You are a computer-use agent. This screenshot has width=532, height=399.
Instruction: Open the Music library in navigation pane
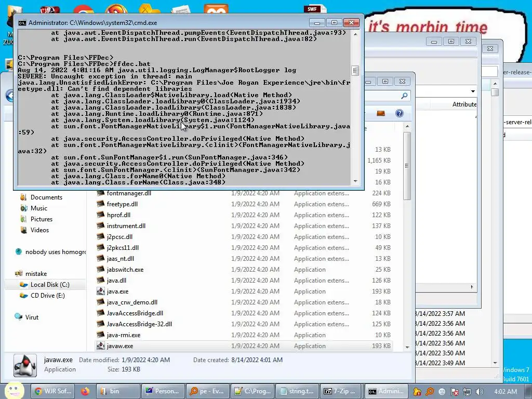point(38,208)
